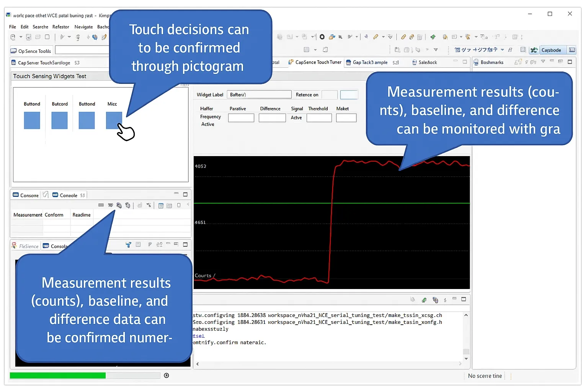Viewport: 588px width, 392px height.
Task: Open the Boshmarks view menu triangle
Action: coord(543,62)
